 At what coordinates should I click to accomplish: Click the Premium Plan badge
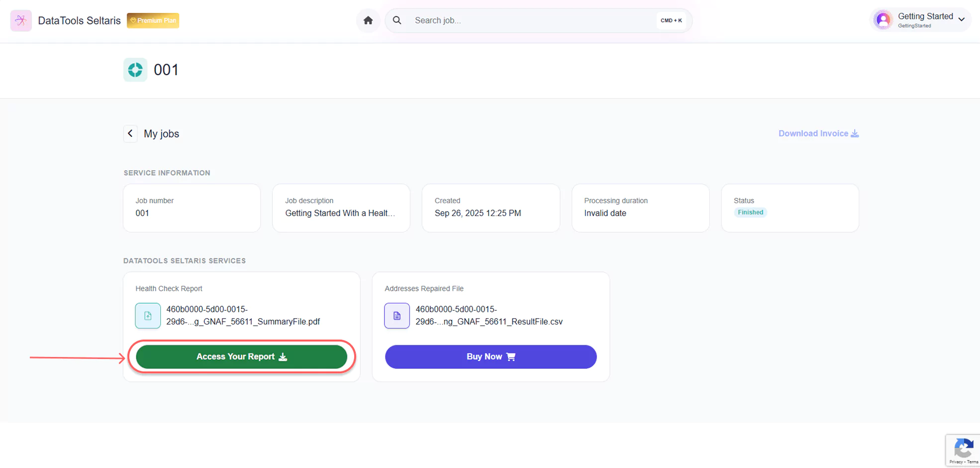(153, 20)
